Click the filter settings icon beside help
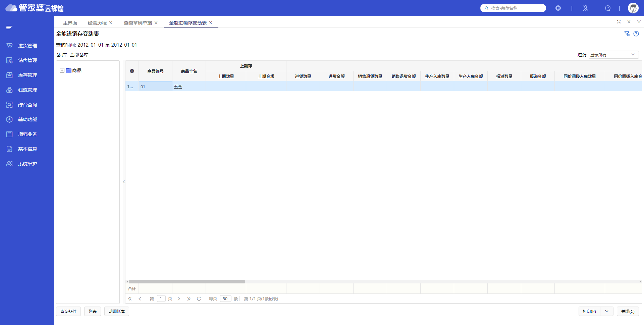This screenshot has height=325, width=644. (627, 34)
